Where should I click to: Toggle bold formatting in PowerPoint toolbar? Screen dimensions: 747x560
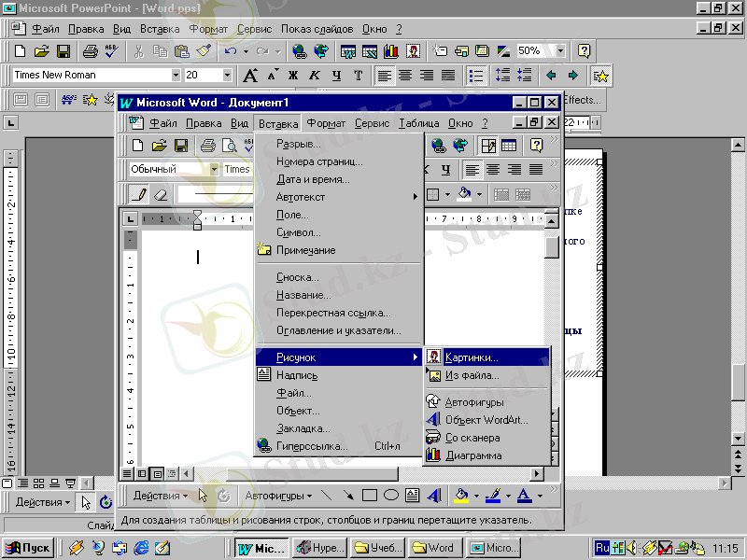pos(293,76)
